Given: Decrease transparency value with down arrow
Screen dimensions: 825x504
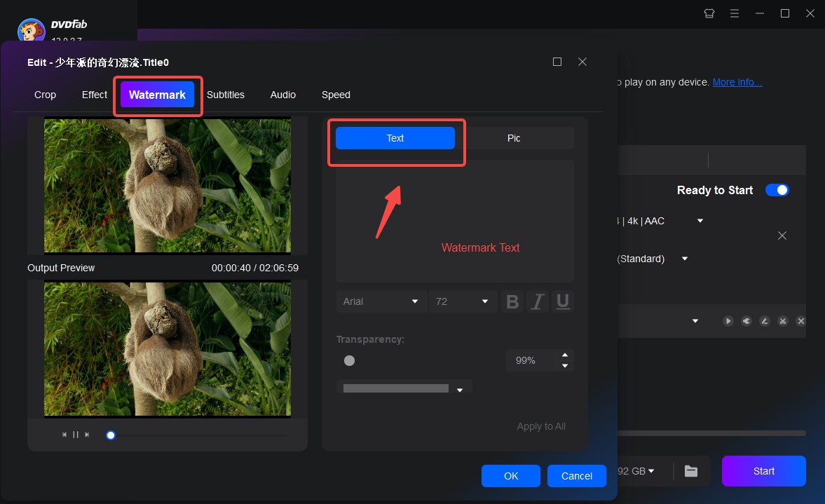Looking at the screenshot, I should point(564,366).
